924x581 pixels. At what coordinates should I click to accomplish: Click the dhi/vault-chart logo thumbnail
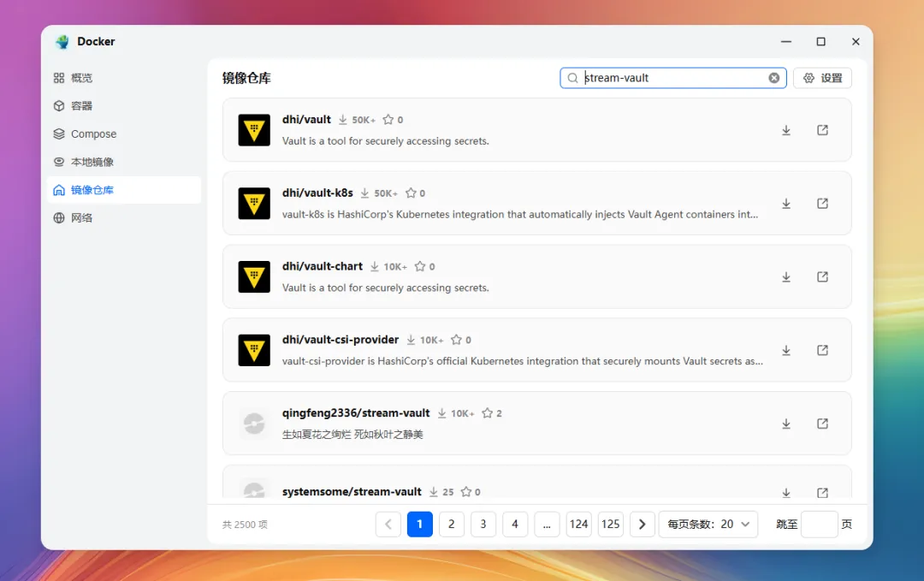click(254, 277)
